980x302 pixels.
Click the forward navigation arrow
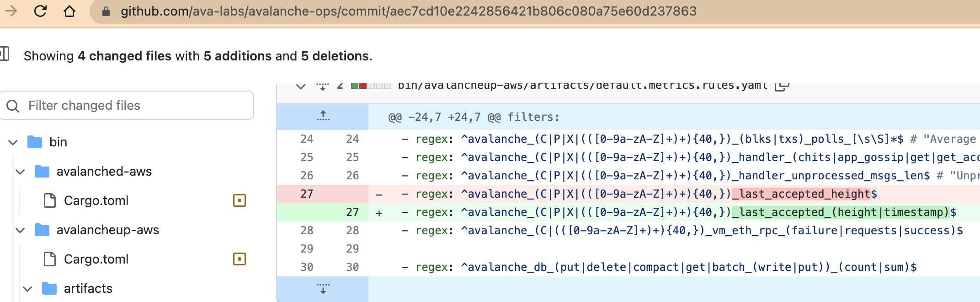click(x=11, y=11)
